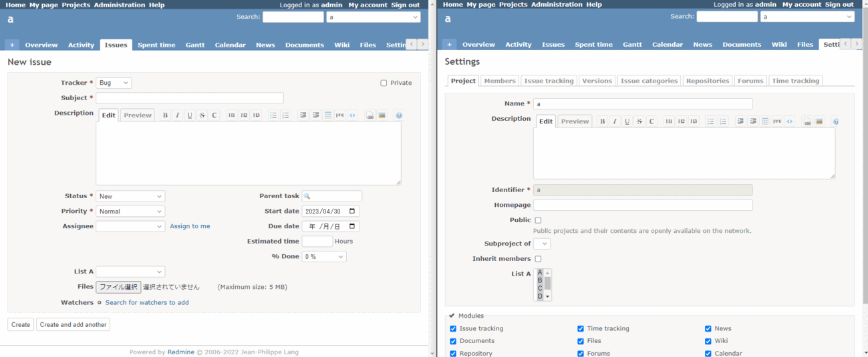The width and height of the screenshot is (868, 357).
Task: Click image icon in New issue description toolbar
Action: (382, 115)
